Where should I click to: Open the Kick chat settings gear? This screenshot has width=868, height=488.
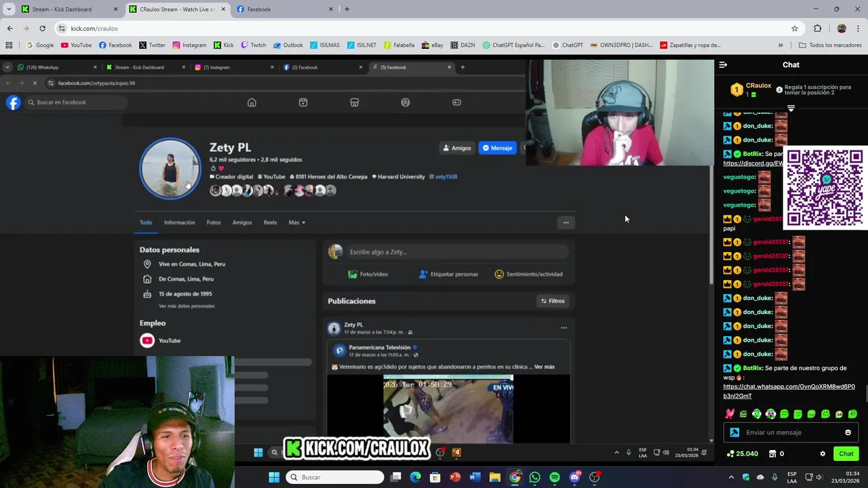coord(823,454)
